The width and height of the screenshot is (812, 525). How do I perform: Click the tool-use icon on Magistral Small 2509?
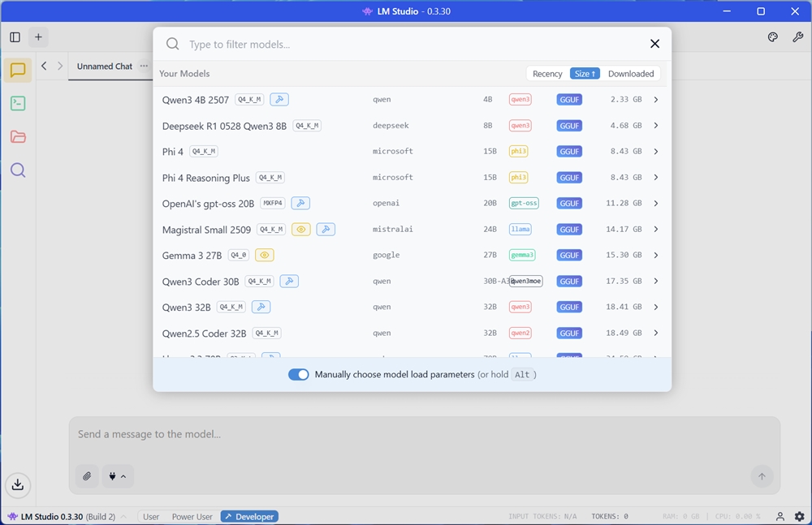pyautogui.click(x=326, y=229)
